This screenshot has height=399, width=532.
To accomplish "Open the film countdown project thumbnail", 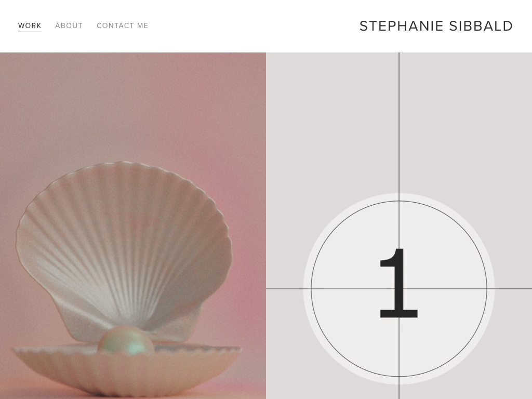I will tap(399, 225).
